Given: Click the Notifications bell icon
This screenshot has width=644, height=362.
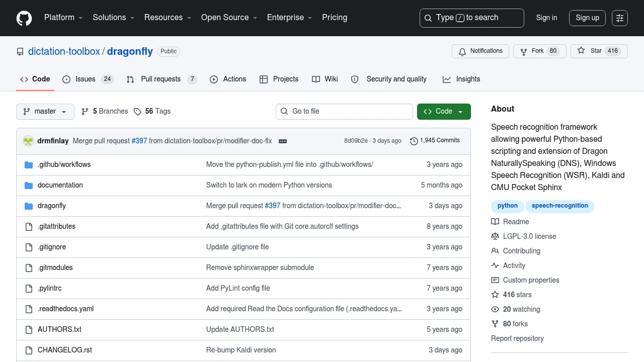Looking at the screenshot, I should coord(462,51).
